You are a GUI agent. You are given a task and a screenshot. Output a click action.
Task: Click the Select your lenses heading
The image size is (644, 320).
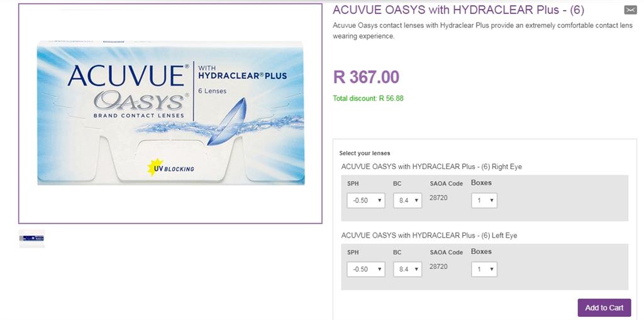click(x=365, y=153)
